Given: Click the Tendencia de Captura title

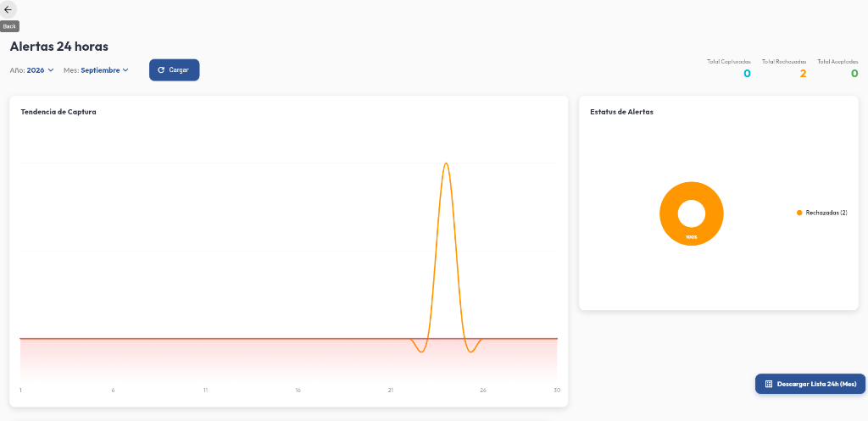Looking at the screenshot, I should [x=58, y=112].
